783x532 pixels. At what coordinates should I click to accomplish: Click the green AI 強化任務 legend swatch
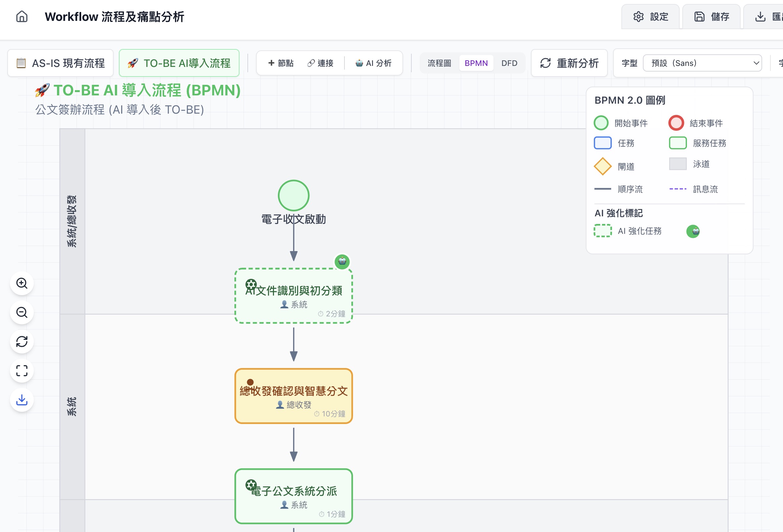click(602, 231)
